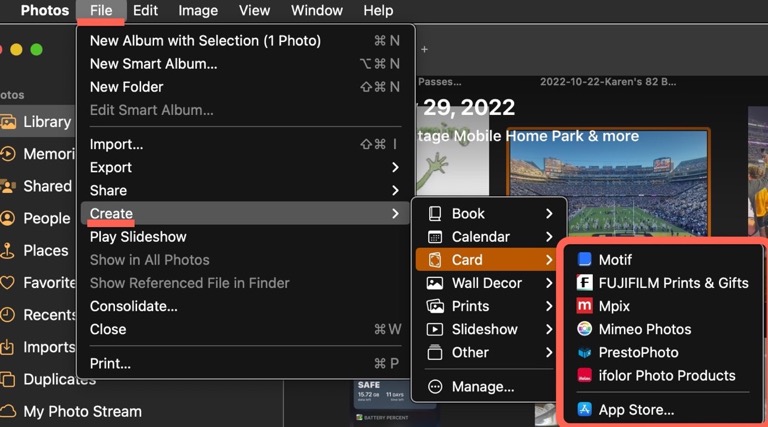Select New Smart Album menu entry
This screenshot has width=768, height=427.
pos(153,64)
